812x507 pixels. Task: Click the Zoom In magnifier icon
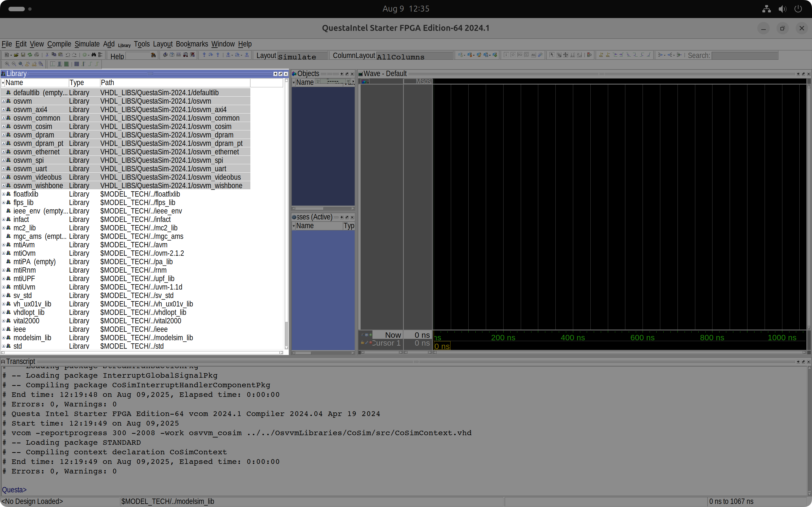(x=7, y=64)
